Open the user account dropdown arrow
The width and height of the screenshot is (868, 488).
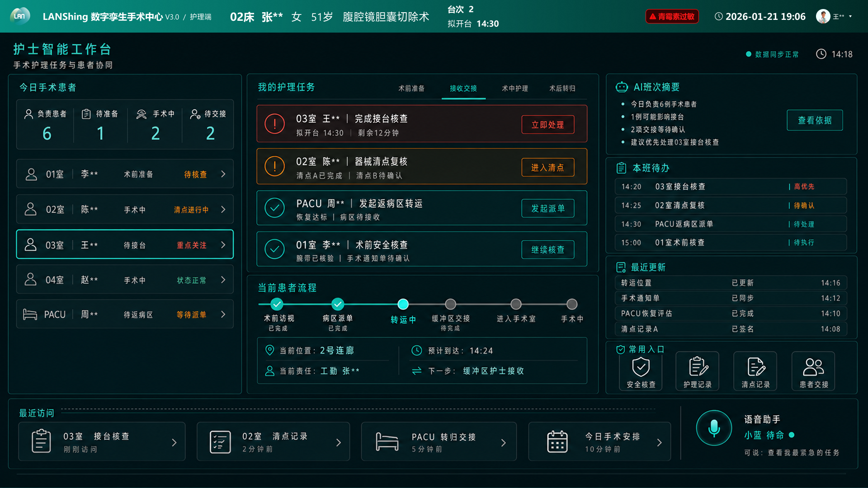850,16
